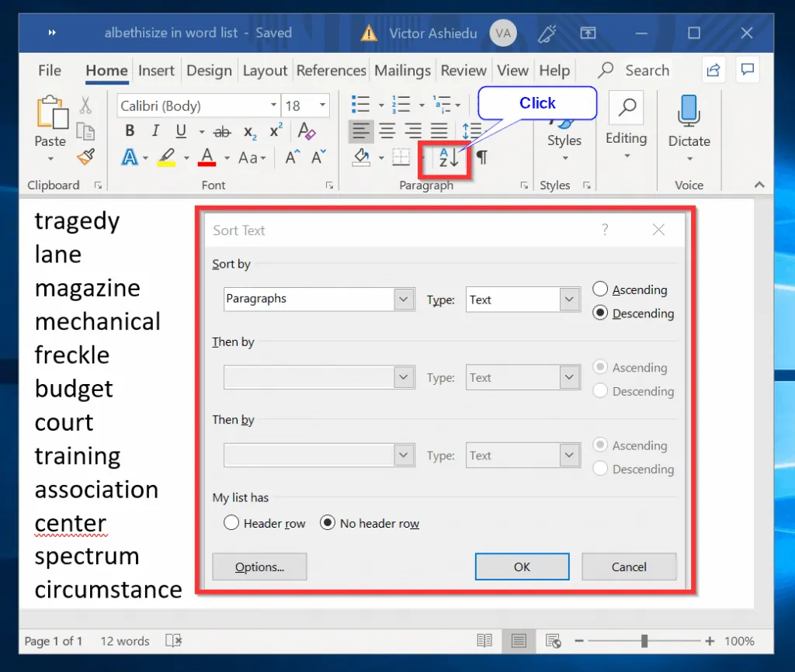
Task: Open Options... in Sort Text dialog
Action: coord(259,566)
